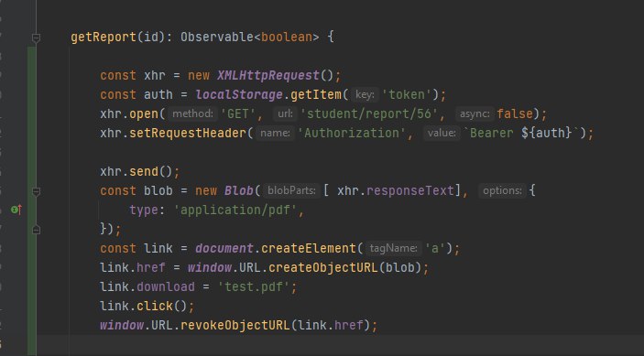Collapse the getReport method fold marker
The width and height of the screenshot is (644, 356).
point(36,38)
